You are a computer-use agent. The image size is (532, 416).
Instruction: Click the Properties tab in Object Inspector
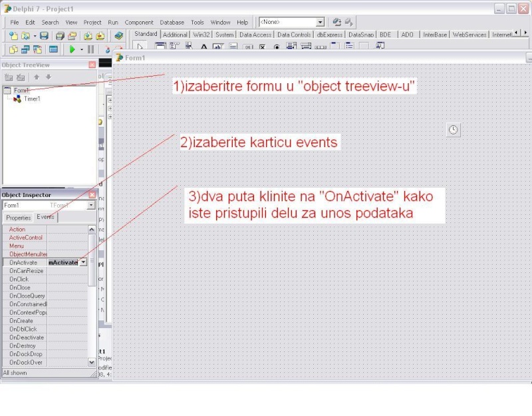(x=19, y=218)
